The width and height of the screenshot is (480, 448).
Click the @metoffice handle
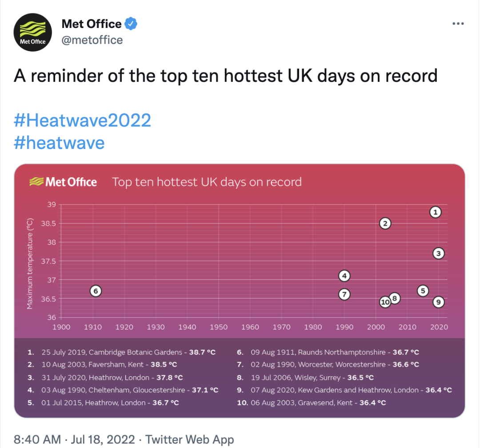point(92,40)
